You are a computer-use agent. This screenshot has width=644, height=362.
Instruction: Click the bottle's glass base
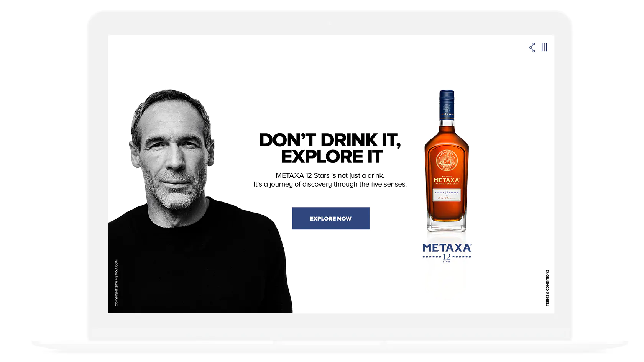pyautogui.click(x=447, y=226)
